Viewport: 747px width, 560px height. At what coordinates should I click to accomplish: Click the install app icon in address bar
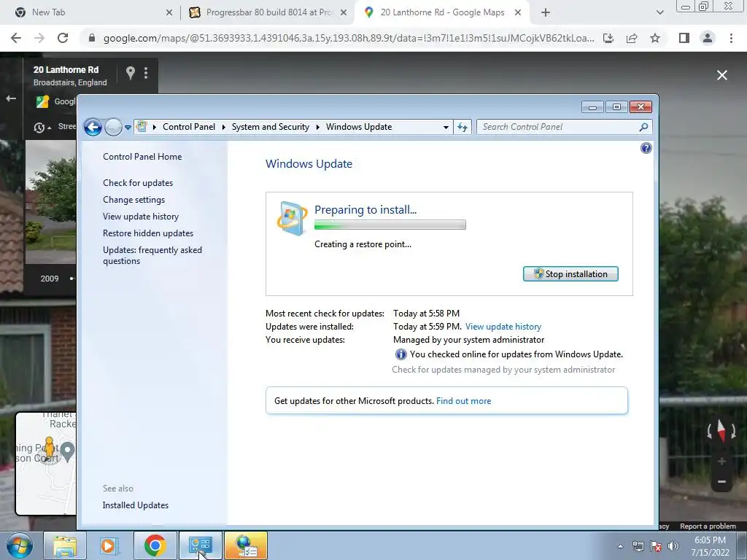[x=608, y=38]
